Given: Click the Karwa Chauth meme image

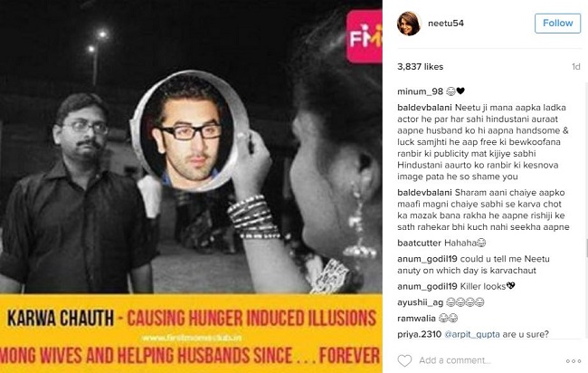Looking at the screenshot, I should tap(191, 186).
